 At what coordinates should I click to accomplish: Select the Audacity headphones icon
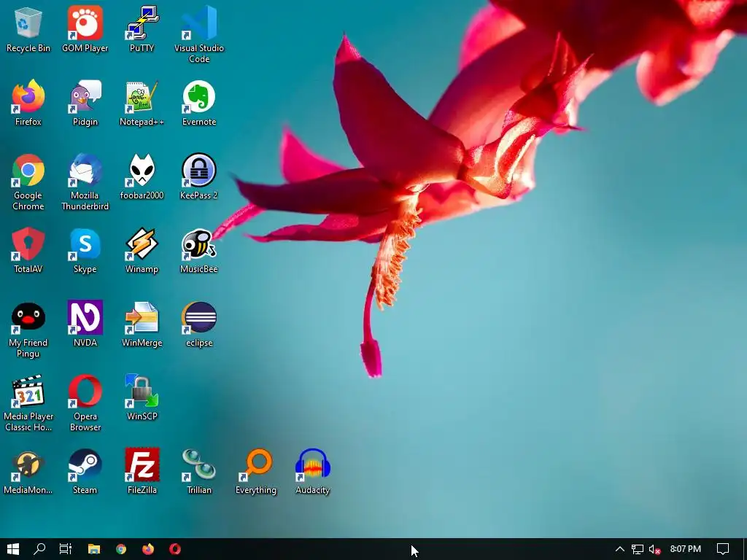[x=312, y=472]
